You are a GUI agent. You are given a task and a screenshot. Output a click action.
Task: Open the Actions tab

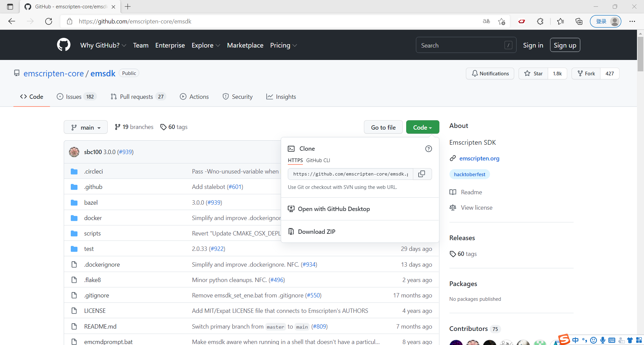(x=194, y=97)
